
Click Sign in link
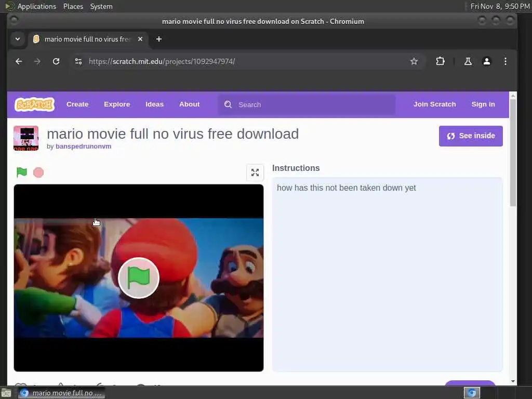483,104
